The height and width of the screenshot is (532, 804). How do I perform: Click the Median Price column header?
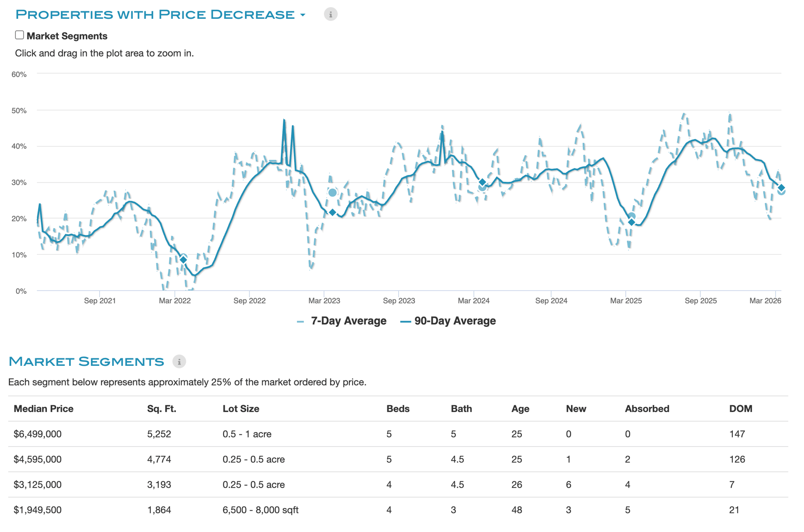coord(44,409)
